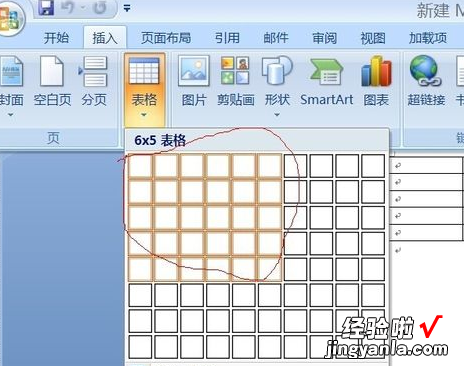Insert a SmartArt graphic

point(326,82)
